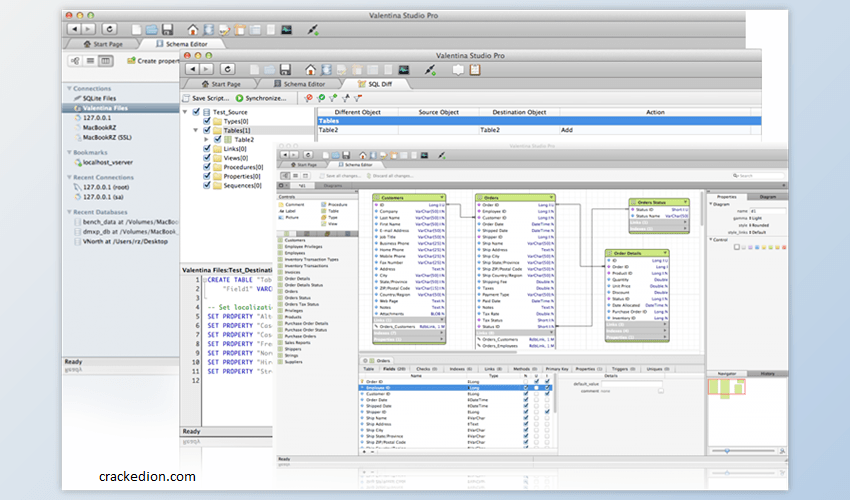Click new document icon in rearmost window
The image size is (850, 500).
pos(137,29)
